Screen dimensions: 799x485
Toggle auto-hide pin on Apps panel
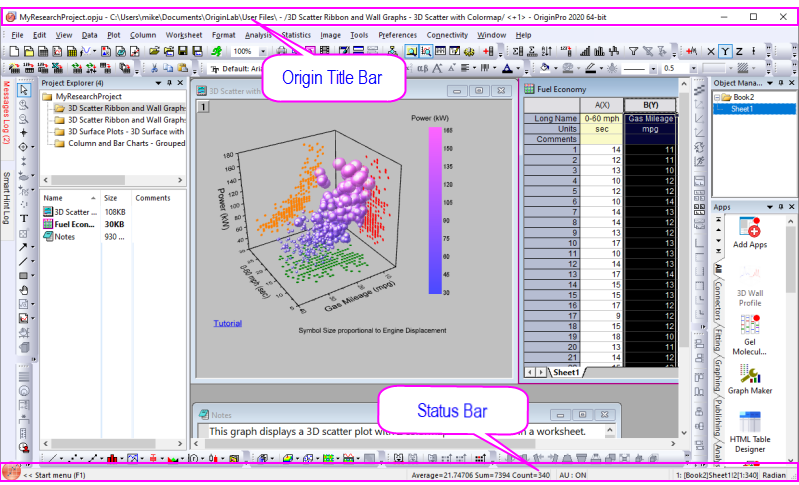coord(781,207)
